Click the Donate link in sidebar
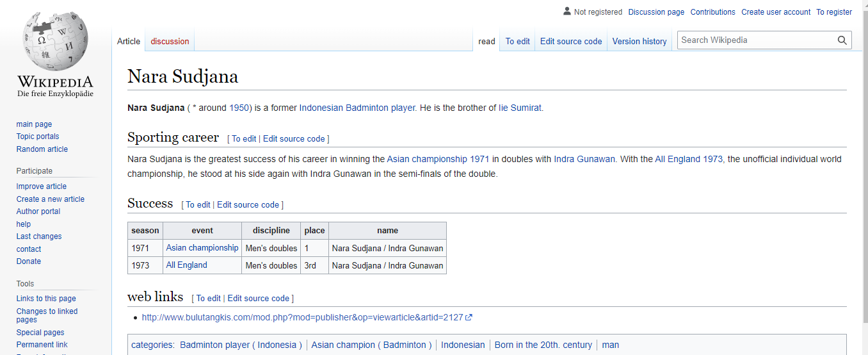 click(29, 261)
